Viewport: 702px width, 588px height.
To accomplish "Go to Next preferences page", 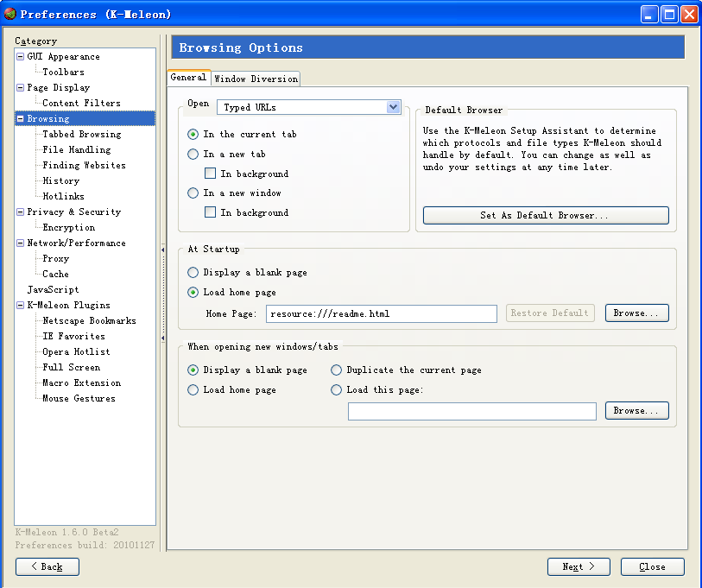I will tap(579, 567).
